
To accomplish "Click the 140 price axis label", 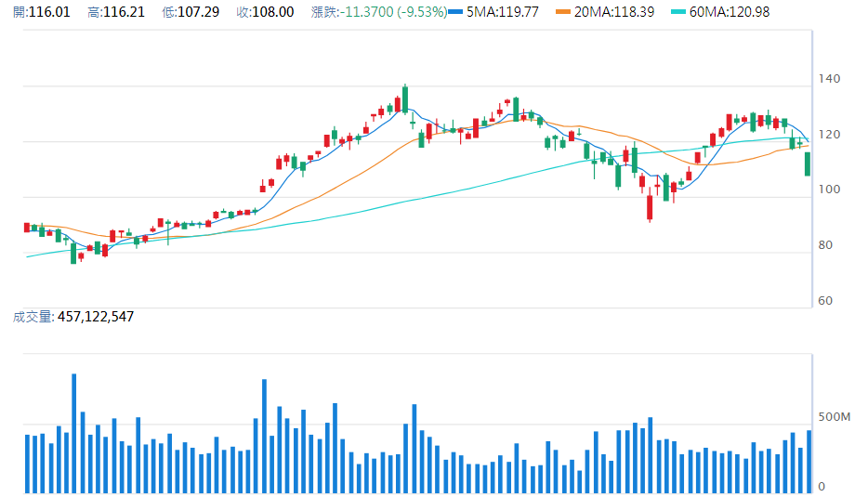I will point(830,79).
